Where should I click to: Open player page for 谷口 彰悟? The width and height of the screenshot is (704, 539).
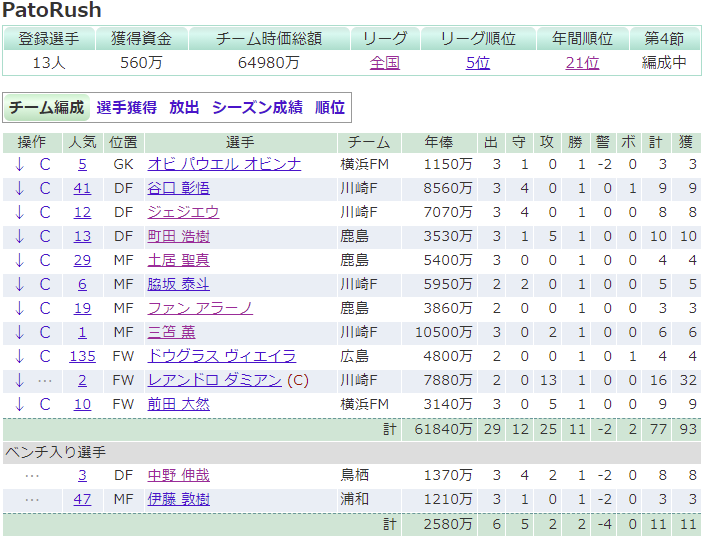click(x=178, y=188)
